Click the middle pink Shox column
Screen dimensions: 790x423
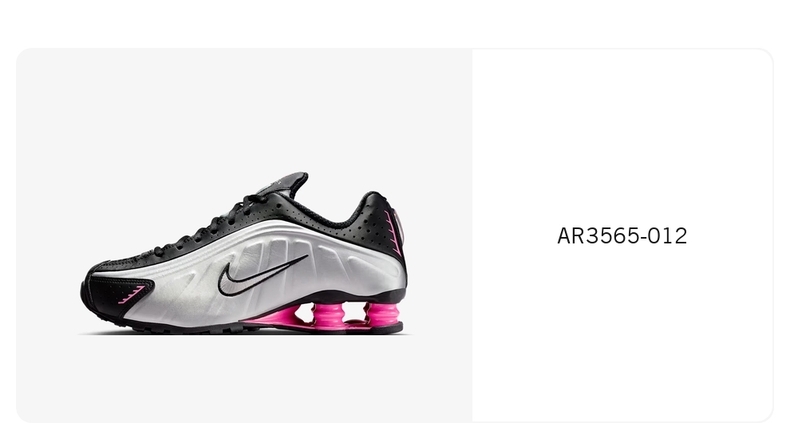pos(328,315)
